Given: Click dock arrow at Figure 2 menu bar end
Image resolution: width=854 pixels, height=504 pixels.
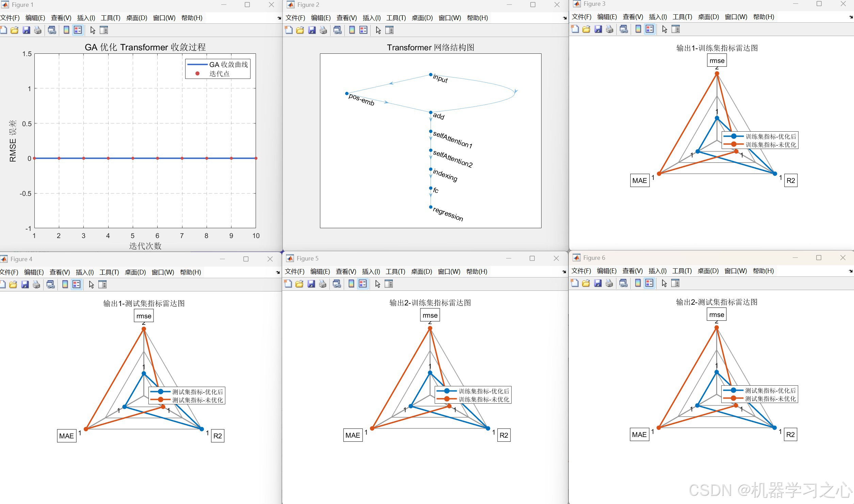Looking at the screenshot, I should click(x=565, y=18).
